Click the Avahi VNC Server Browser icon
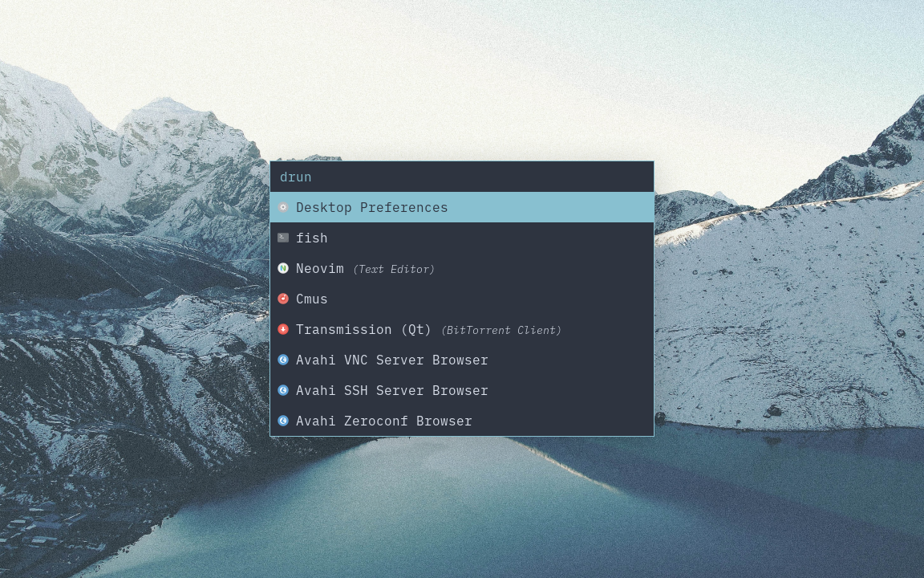 point(283,360)
